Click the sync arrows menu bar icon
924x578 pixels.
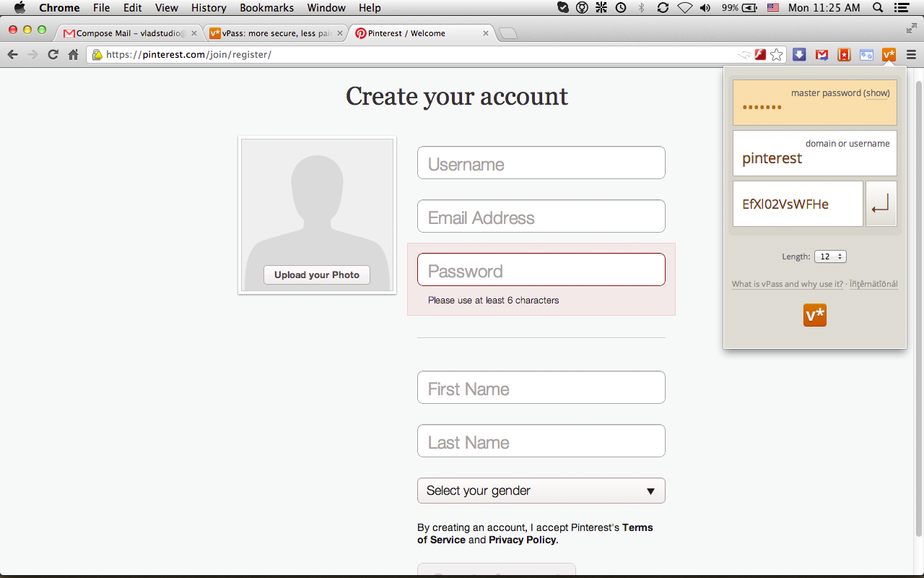click(663, 8)
